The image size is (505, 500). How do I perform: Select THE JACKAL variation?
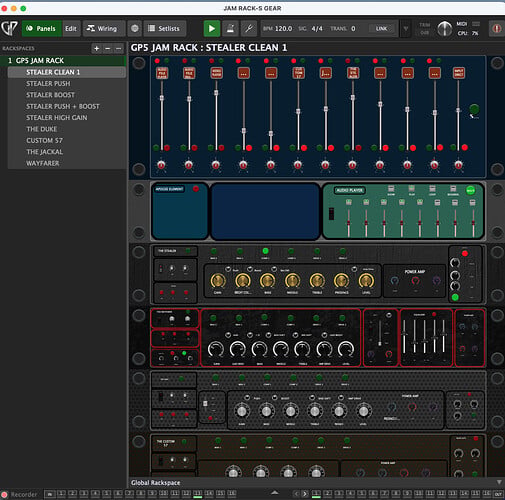(67, 152)
